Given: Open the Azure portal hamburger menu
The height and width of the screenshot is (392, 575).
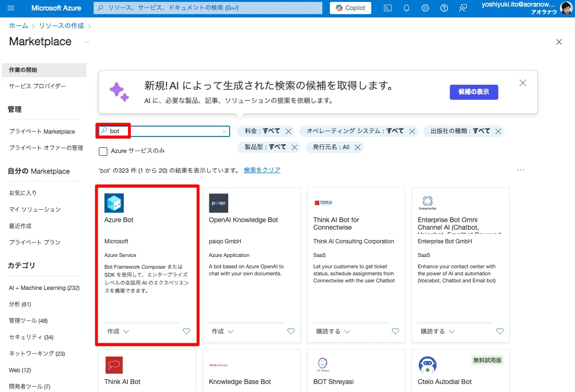Looking at the screenshot, I should (x=11, y=8).
